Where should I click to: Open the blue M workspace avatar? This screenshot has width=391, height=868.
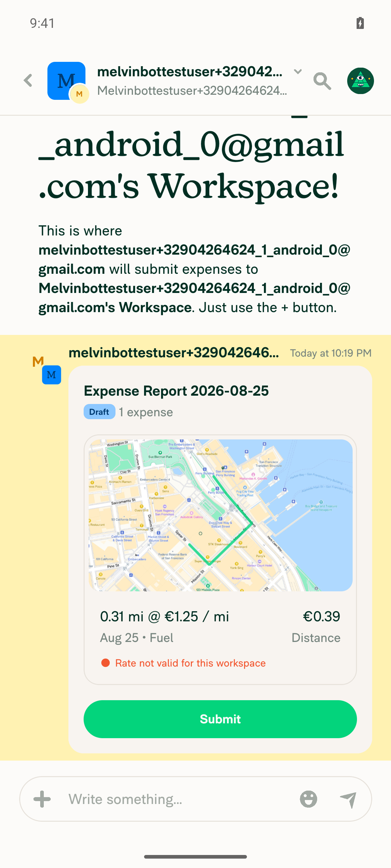tap(66, 81)
